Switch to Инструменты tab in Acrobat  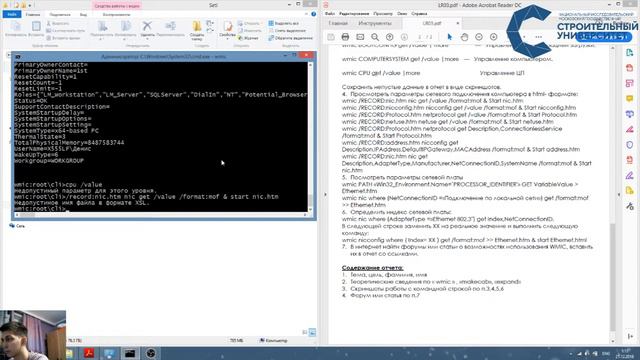(x=375, y=23)
